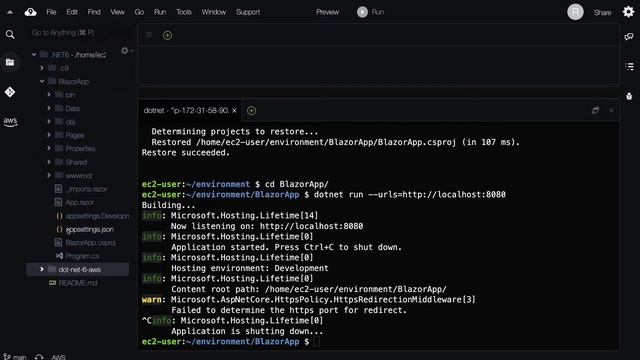Open the Outline list icon on right sidebar

click(629, 66)
